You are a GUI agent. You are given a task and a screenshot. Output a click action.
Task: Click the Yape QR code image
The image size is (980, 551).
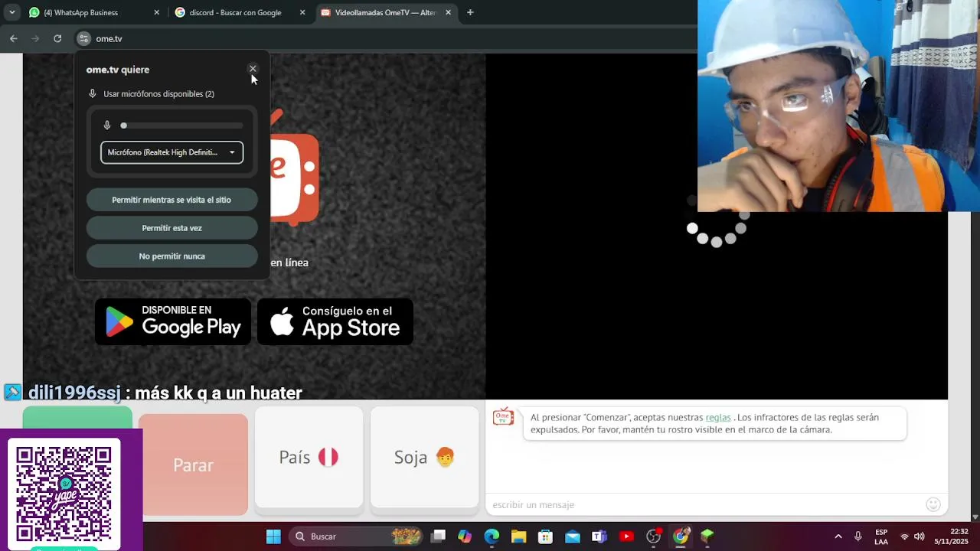pyautogui.click(x=64, y=494)
